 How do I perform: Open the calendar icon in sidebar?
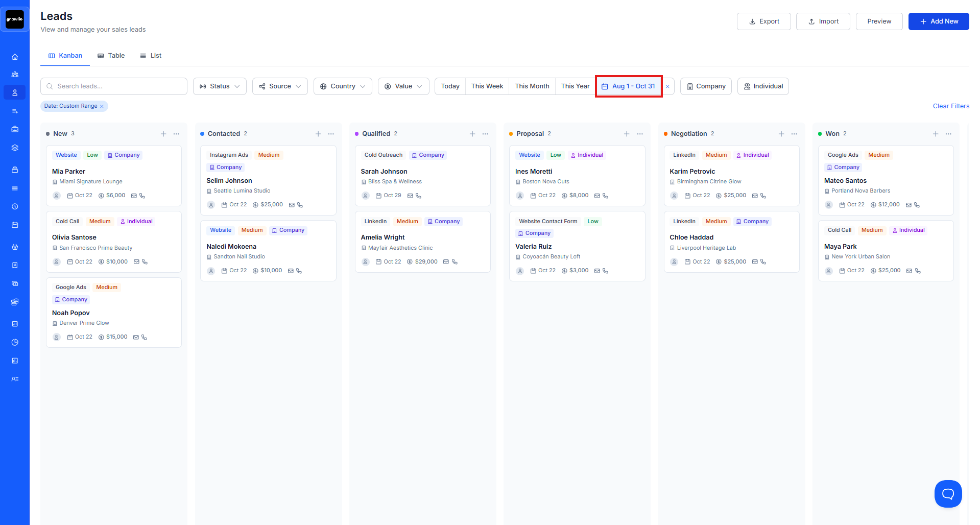[x=15, y=225]
